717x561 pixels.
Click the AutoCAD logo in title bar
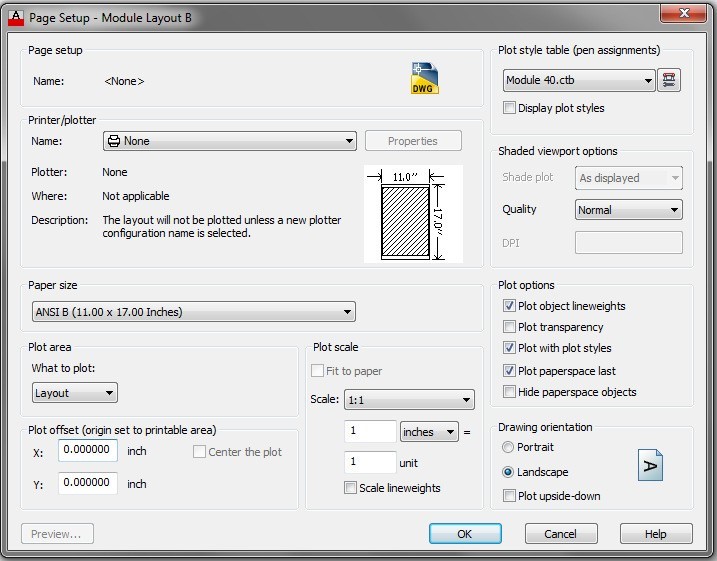(x=15, y=12)
